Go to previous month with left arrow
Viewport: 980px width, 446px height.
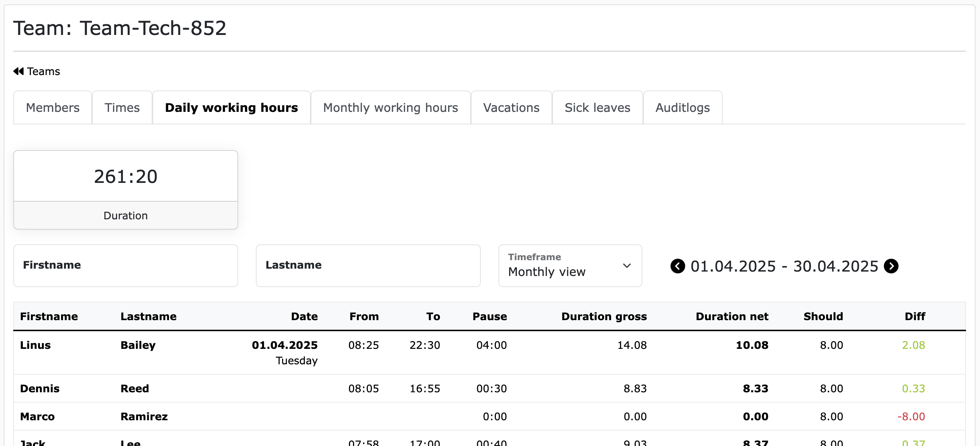coord(677,266)
